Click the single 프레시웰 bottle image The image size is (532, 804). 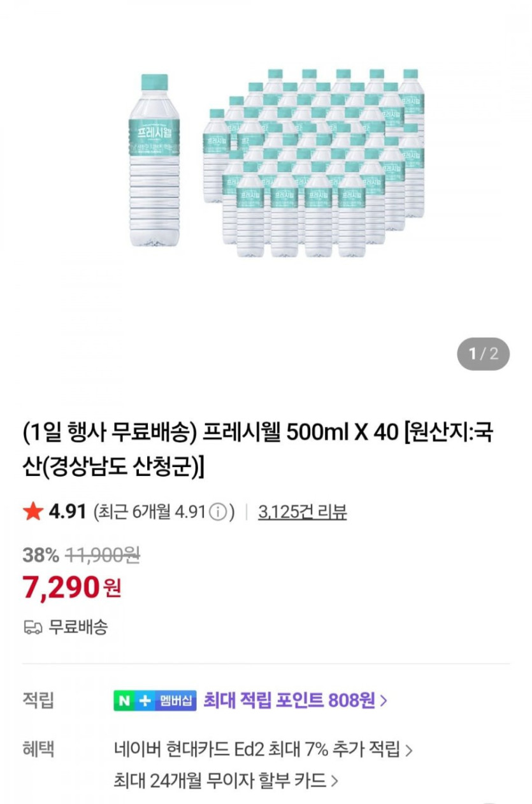[x=154, y=161]
